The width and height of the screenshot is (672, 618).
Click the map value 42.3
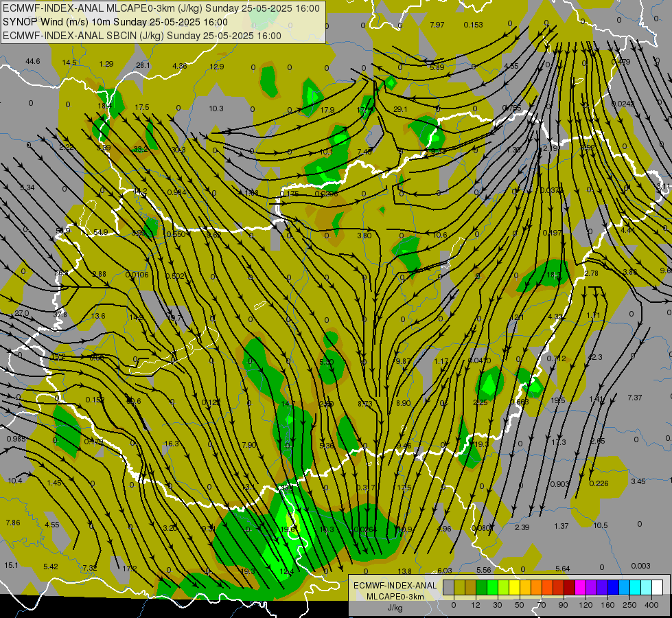click(595, 357)
